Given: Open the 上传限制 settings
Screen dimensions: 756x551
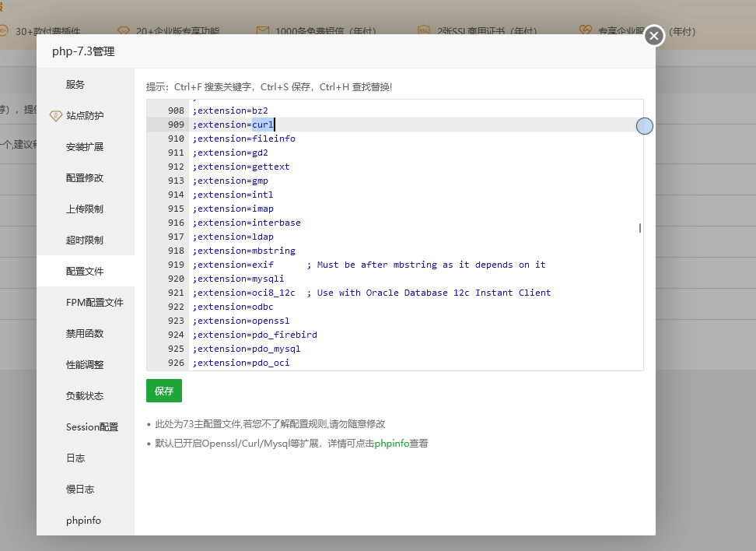Looking at the screenshot, I should pos(83,209).
